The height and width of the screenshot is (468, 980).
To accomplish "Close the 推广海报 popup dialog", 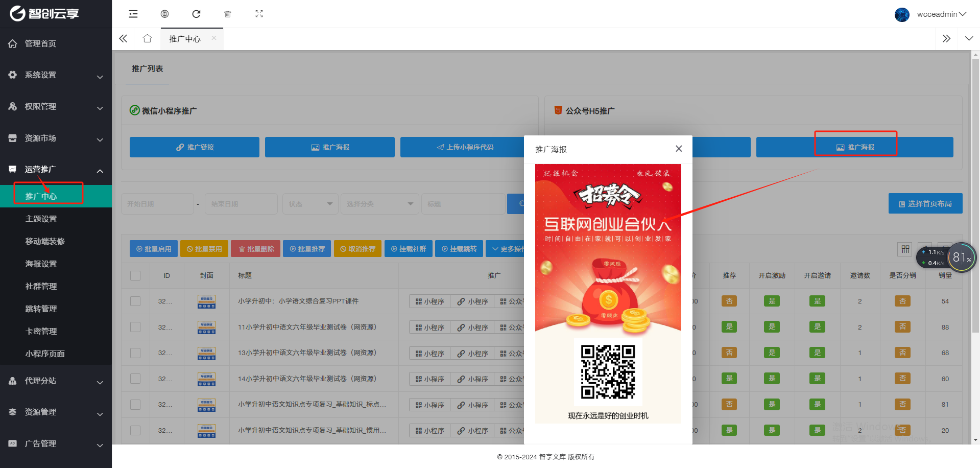I will point(679,149).
